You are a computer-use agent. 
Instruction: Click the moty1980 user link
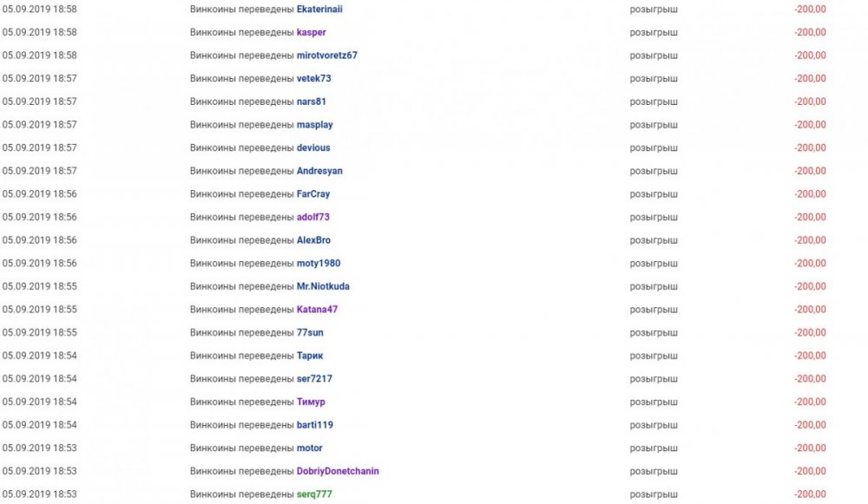click(319, 264)
